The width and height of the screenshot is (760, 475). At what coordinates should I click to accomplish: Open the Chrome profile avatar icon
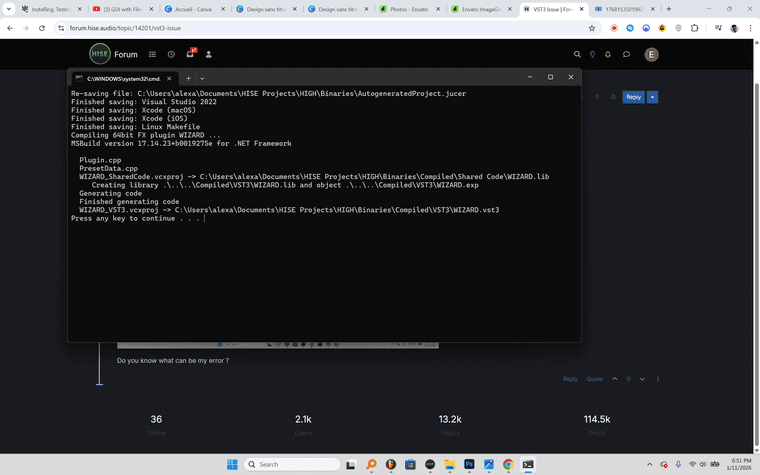[734, 28]
